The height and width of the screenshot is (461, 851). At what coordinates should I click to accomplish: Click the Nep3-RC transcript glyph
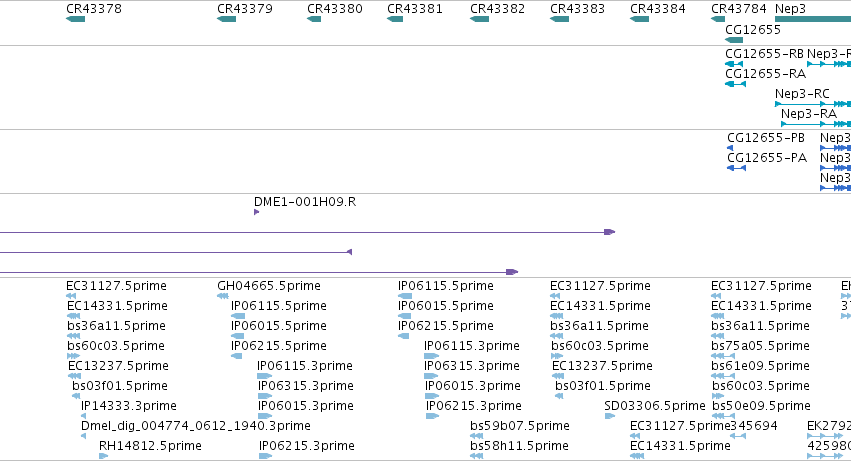coord(812,104)
